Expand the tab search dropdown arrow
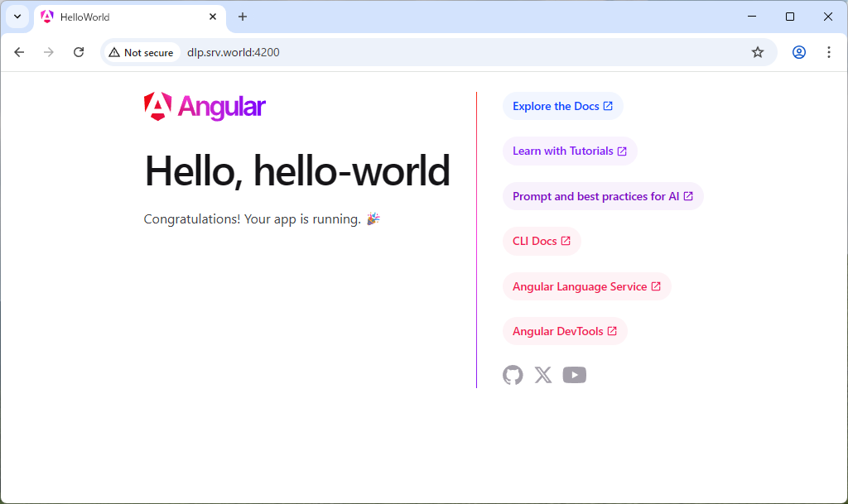This screenshot has width=848, height=504. click(17, 17)
